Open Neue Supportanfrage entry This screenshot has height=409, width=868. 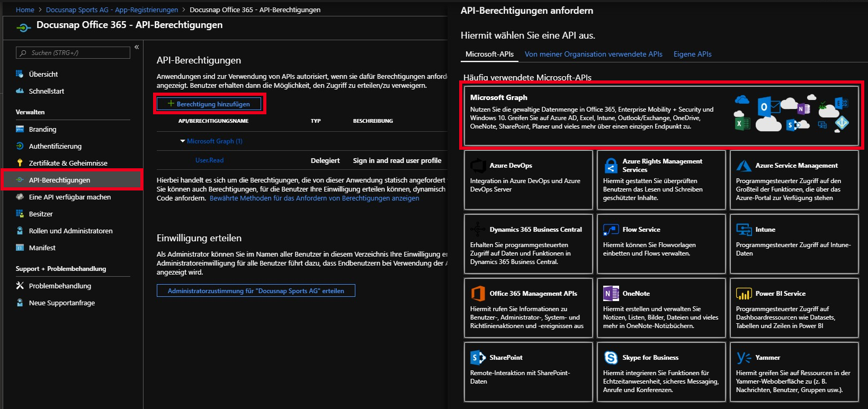(x=62, y=303)
